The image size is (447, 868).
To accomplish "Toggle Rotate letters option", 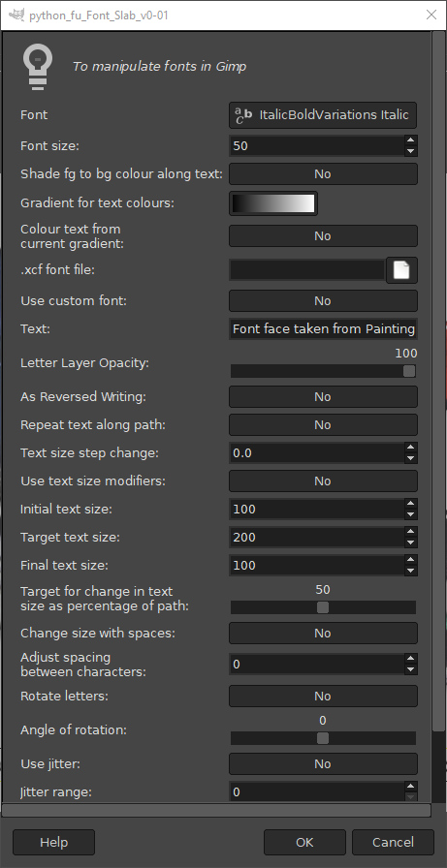I will 323,696.
